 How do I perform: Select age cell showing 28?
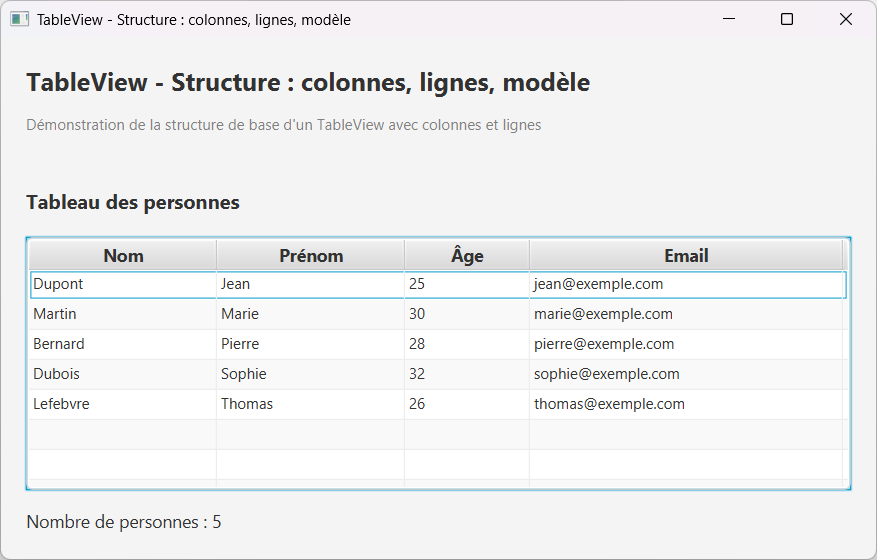tap(467, 344)
